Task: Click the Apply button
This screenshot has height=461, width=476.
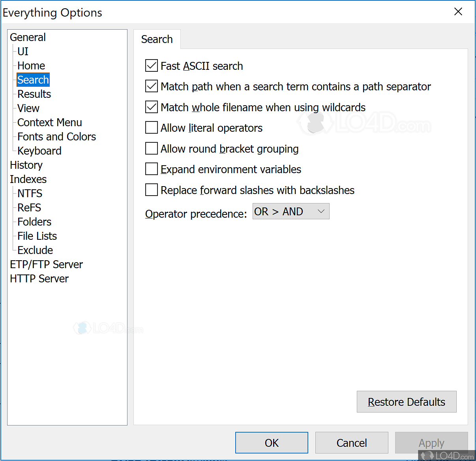Action: click(x=431, y=443)
